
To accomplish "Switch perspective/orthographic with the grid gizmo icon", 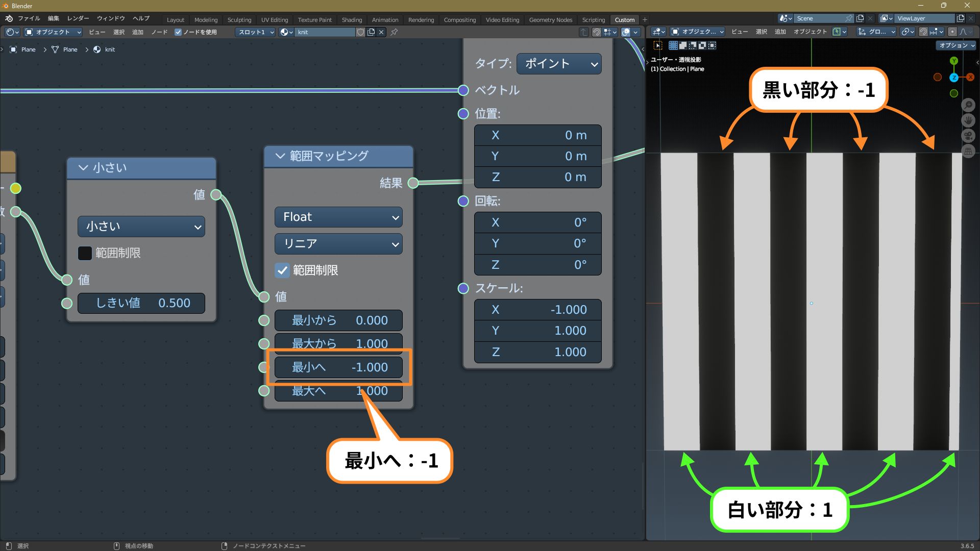I will point(968,151).
